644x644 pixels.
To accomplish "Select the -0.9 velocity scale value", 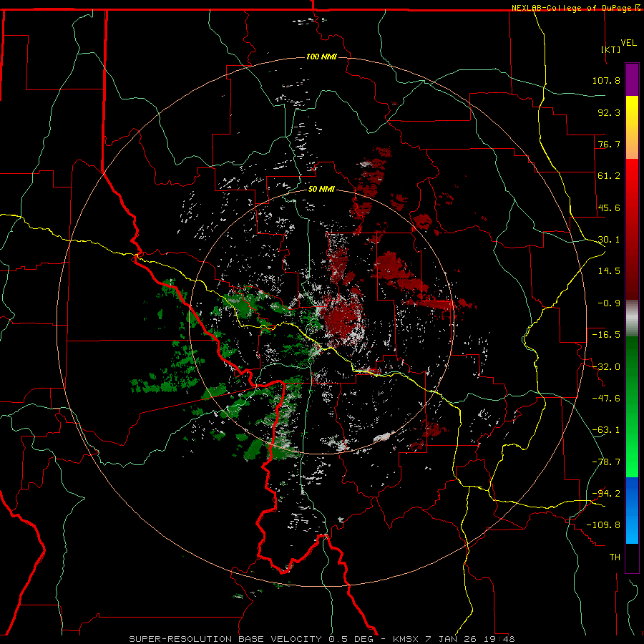I will 609,303.
